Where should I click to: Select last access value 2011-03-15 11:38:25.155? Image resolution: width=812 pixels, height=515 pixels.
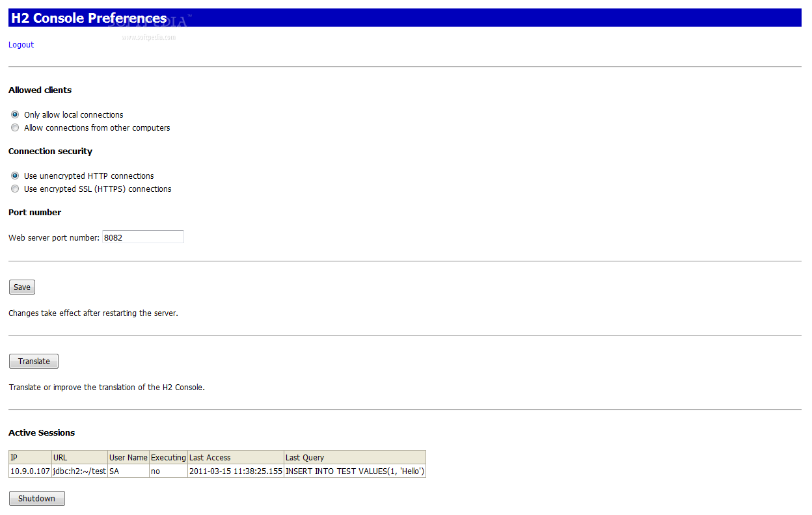[236, 471]
